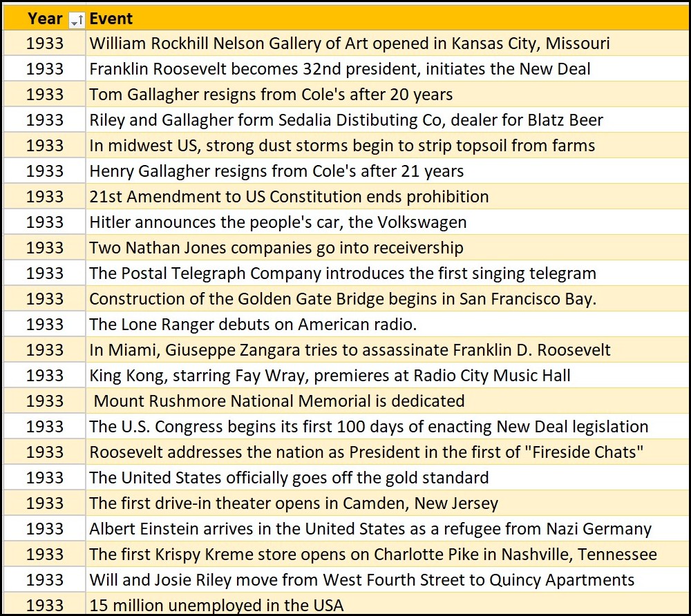691x616 pixels.
Task: Select the Krispy Kreme store opening cell
Action: pyautogui.click(x=373, y=555)
